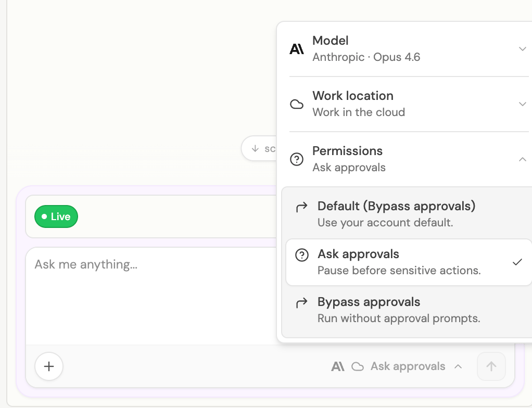532x408 pixels.
Task: Click the Use your account default text
Action: (x=385, y=223)
